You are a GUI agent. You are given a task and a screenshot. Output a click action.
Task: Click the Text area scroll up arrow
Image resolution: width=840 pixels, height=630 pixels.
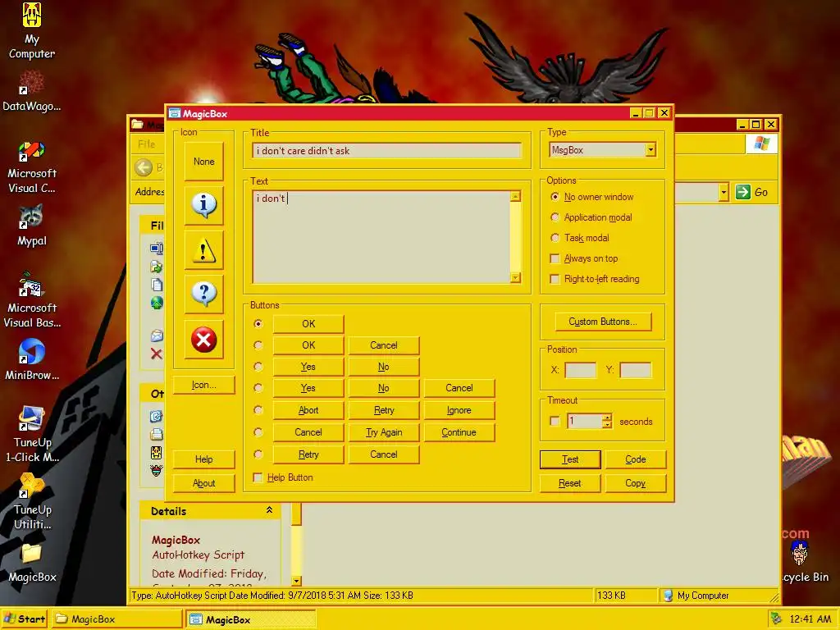coord(515,197)
